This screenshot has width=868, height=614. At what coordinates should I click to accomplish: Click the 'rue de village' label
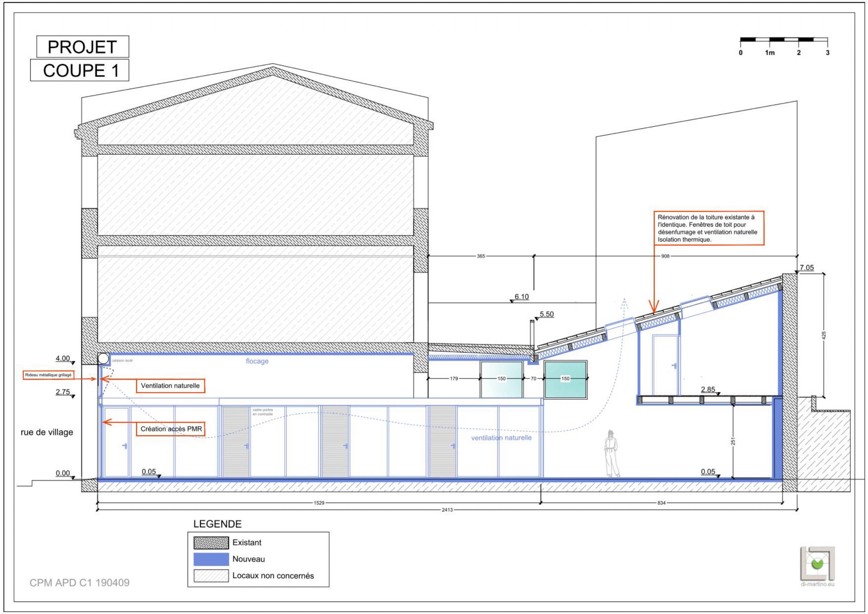(47, 432)
